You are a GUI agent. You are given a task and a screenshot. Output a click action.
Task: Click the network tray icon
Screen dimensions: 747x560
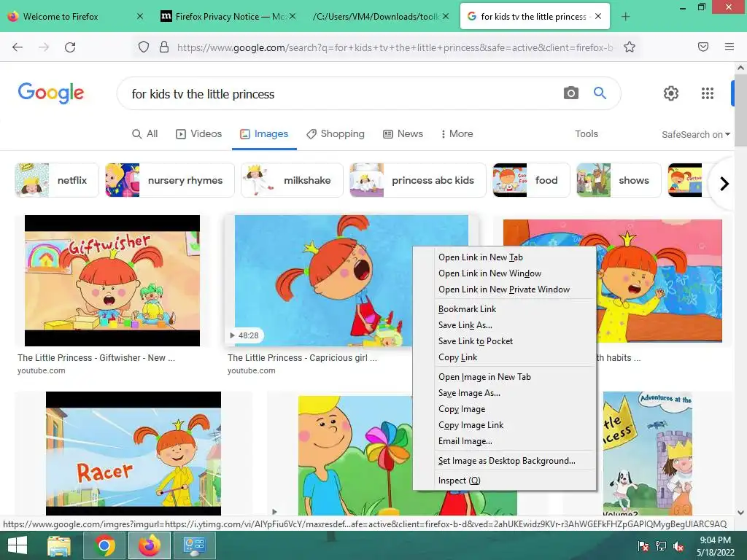point(661,546)
